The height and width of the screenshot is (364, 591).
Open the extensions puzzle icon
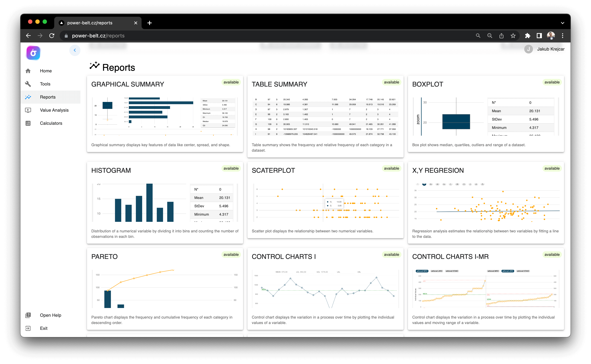[528, 36]
